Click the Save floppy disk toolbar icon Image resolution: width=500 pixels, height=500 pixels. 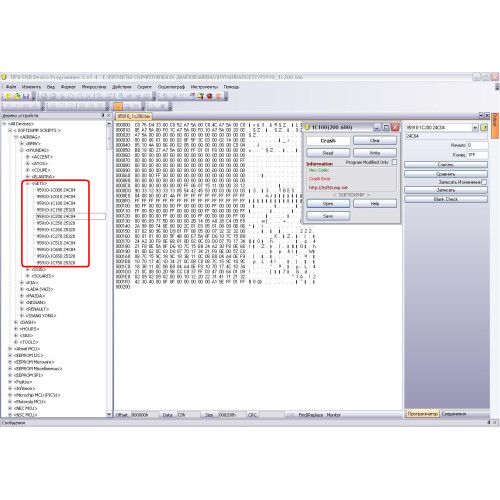point(26,96)
